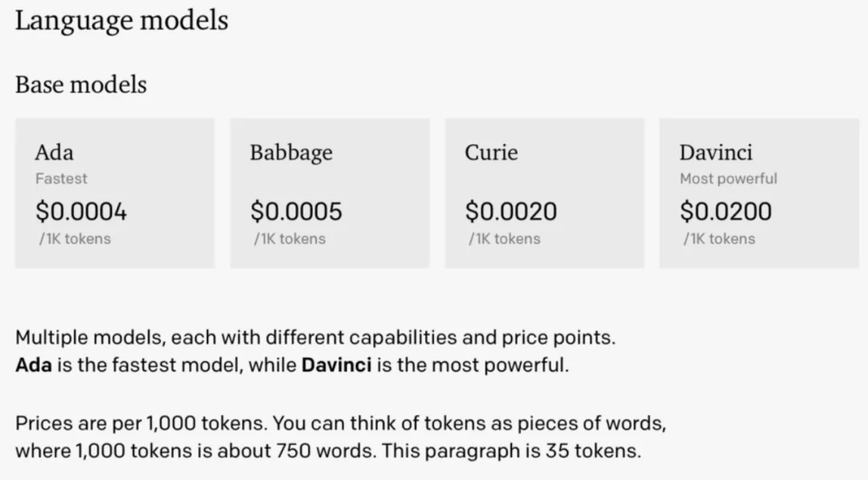Click the "Base models" section heading
868x480 pixels.
pyautogui.click(x=81, y=84)
